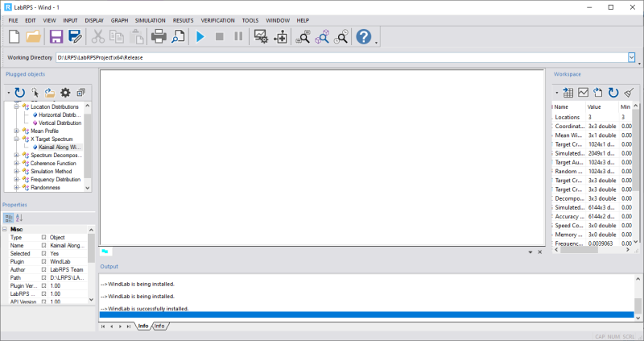Viewport: 644px width, 341px height.
Task: Expand the Simulation Method node
Action: tap(17, 171)
